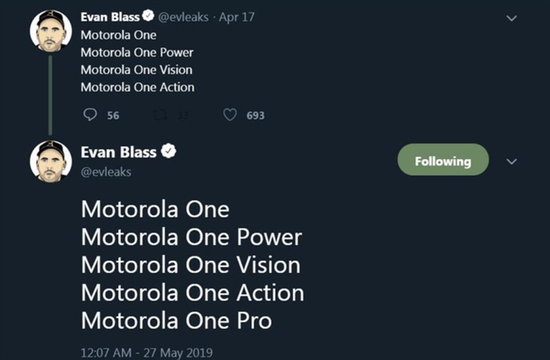Open chevron dropdown beside the Following button
This screenshot has height=360, width=550.
click(x=512, y=161)
